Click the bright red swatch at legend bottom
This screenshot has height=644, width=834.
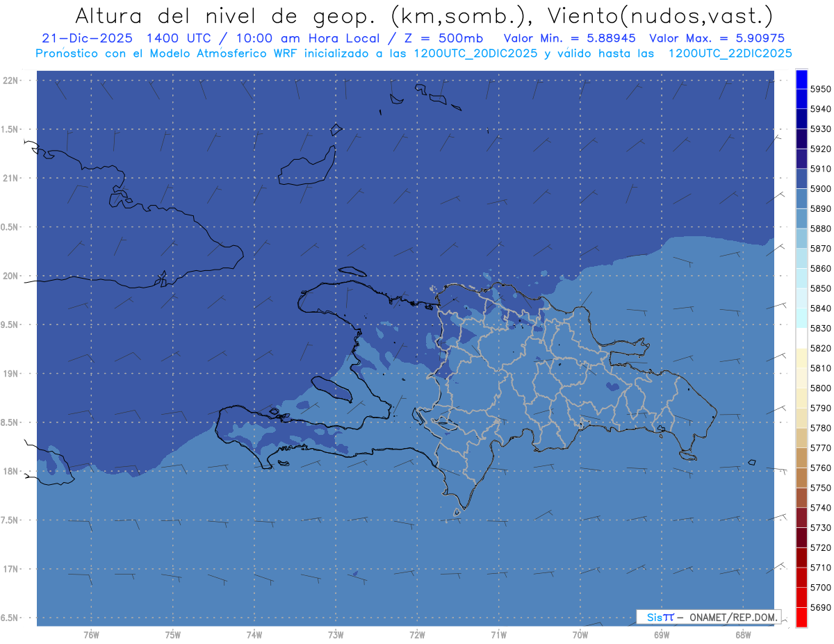[801, 617]
